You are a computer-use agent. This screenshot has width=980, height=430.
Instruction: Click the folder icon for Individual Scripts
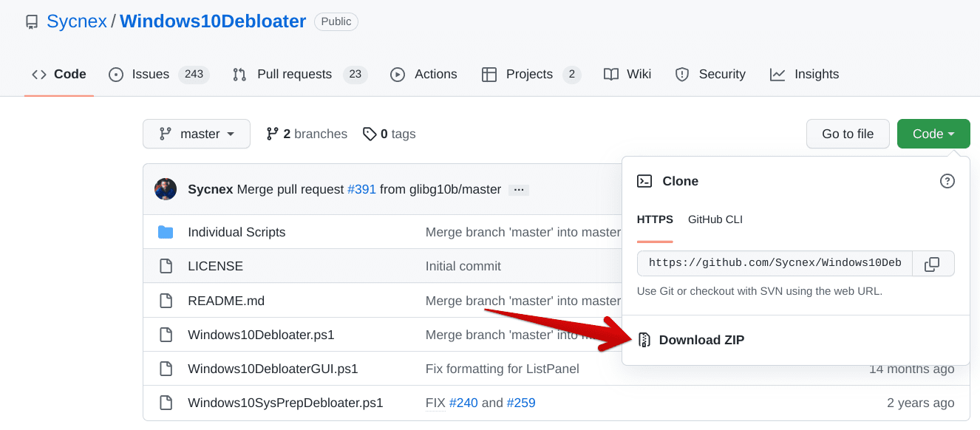(166, 232)
